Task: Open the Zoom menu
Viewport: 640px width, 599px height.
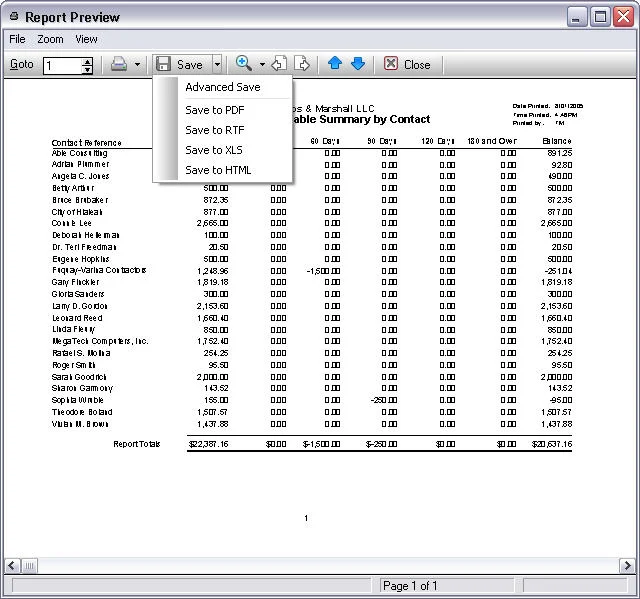Action: 50,39
